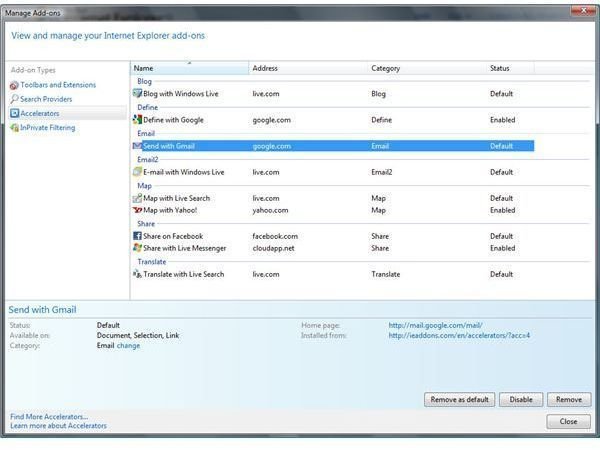Click the Send with Gmail envelope icon
Viewport: 600px width, 450px height.
click(137, 146)
